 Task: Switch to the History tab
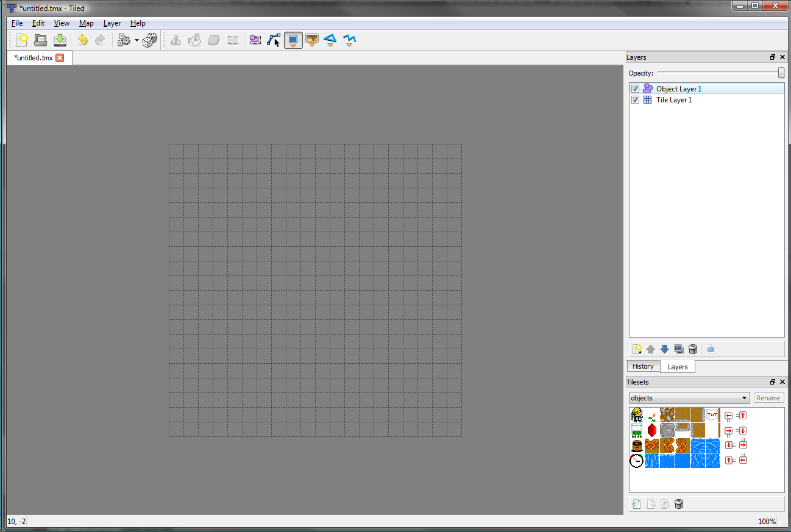click(x=643, y=366)
